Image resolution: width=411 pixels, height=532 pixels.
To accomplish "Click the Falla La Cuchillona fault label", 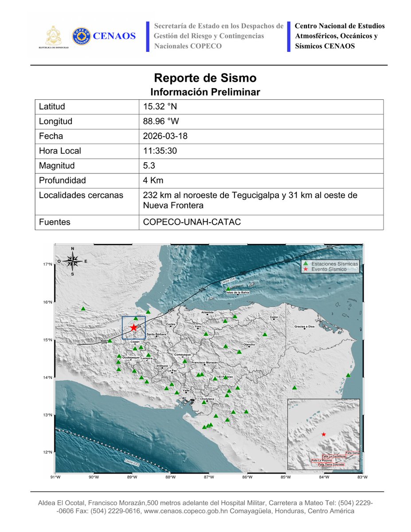I will coord(334,456).
